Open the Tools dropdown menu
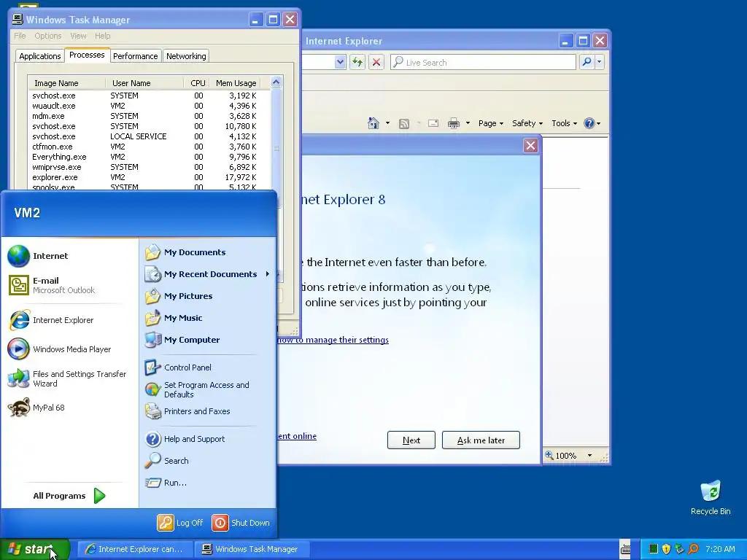Viewport: 747px width, 560px height. pos(564,123)
